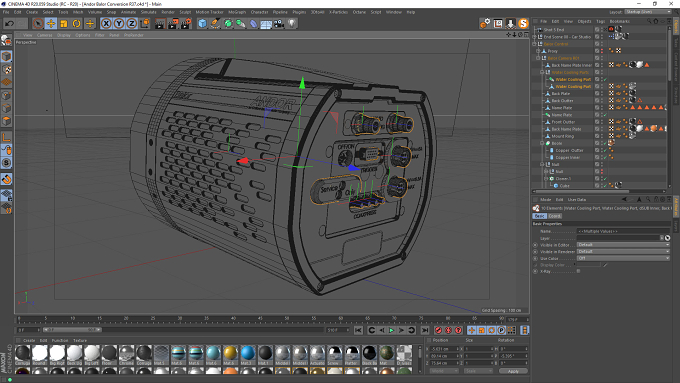Open the Simulate menu
Screen dimensions: 680x383
pyautogui.click(x=148, y=12)
